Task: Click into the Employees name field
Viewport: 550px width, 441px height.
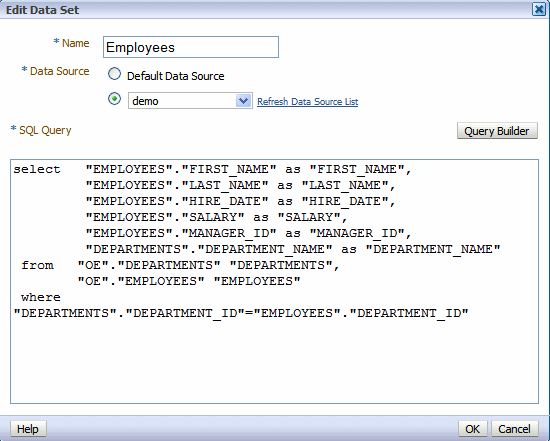Action: [191, 47]
